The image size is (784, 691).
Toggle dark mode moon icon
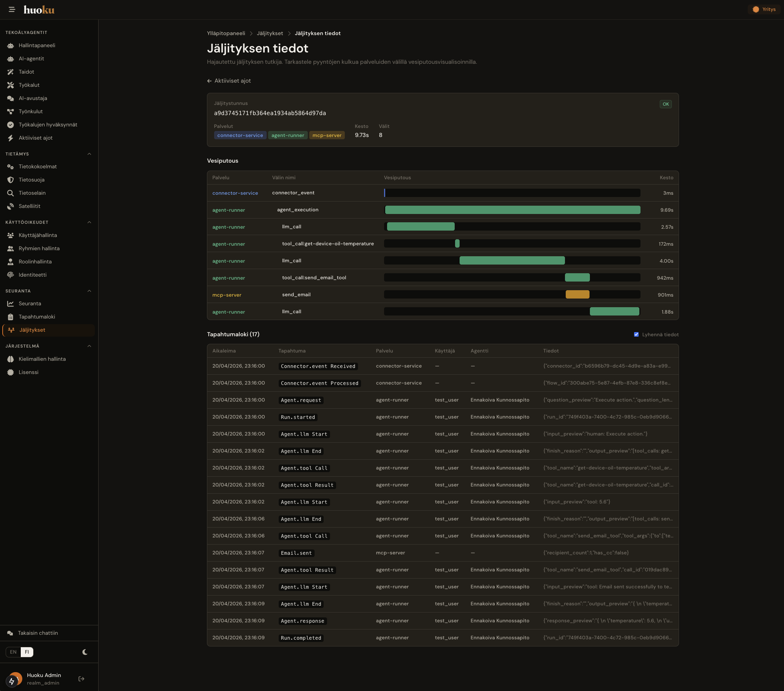(x=85, y=652)
